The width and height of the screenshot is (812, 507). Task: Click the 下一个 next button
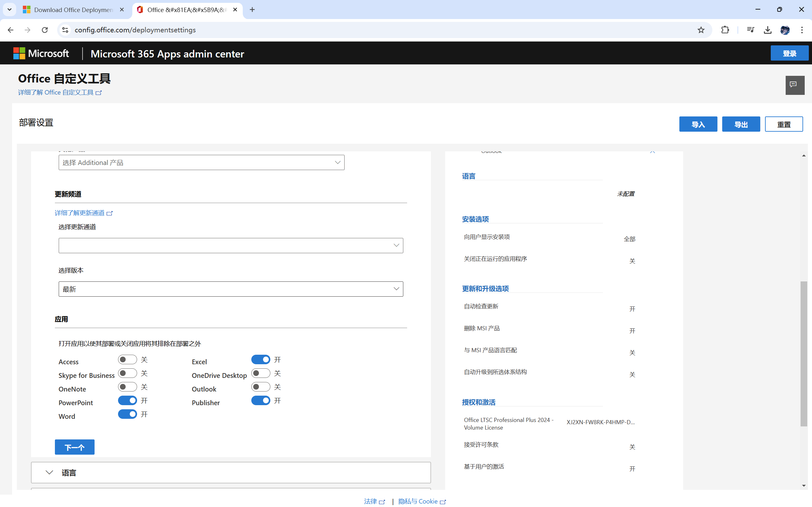75,447
